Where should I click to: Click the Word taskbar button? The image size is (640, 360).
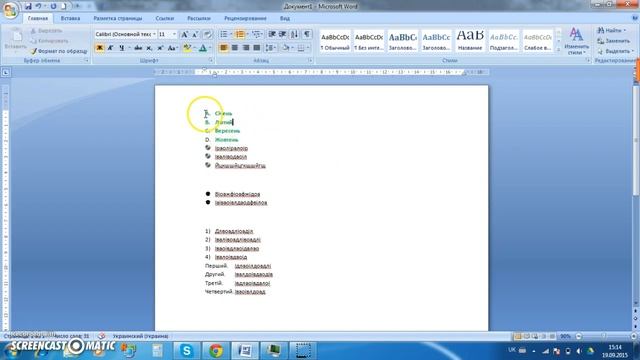click(x=245, y=350)
